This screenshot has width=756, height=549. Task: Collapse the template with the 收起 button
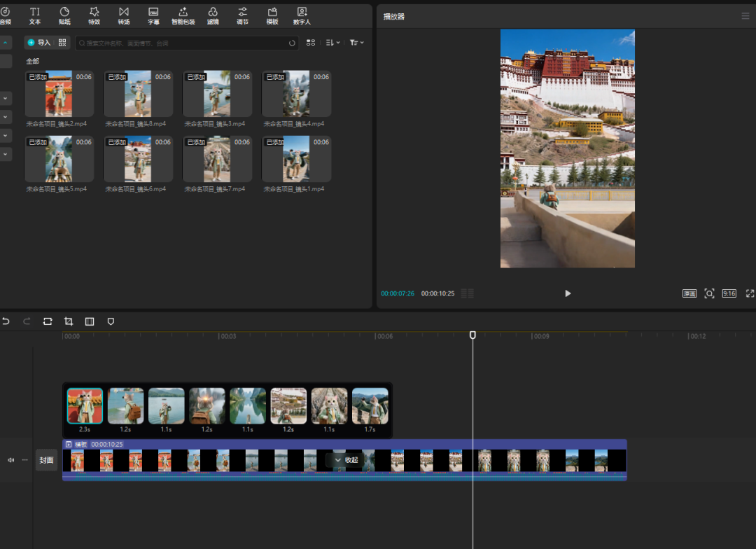(346, 460)
